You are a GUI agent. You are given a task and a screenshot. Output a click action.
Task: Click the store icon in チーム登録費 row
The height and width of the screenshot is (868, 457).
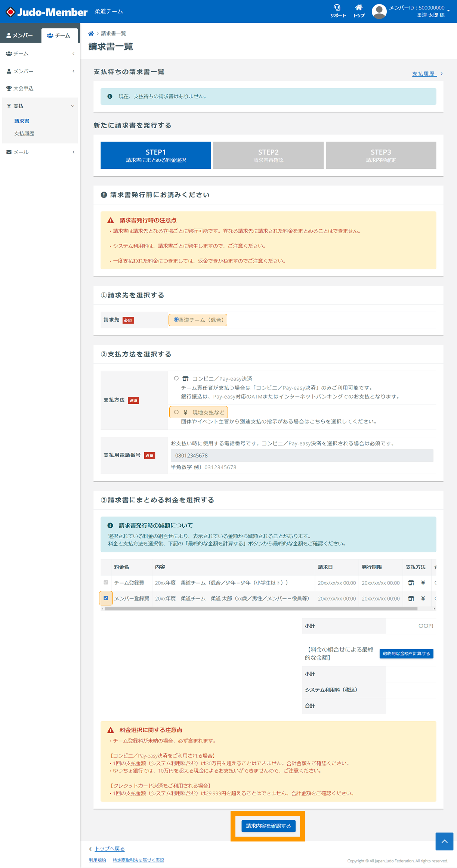(411, 583)
